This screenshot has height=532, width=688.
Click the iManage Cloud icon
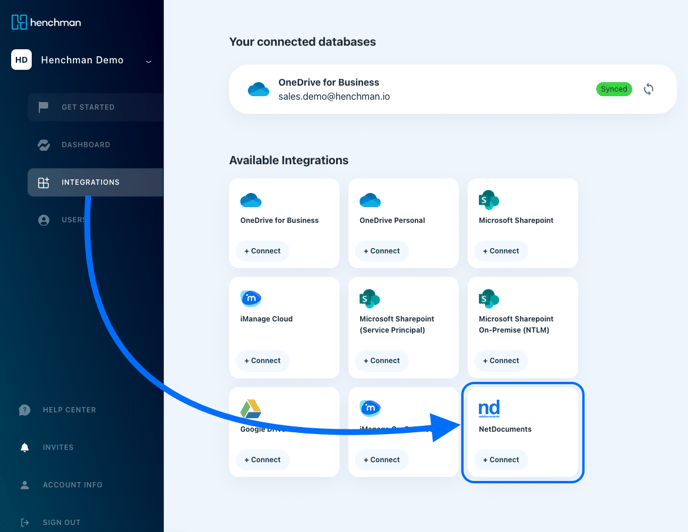251,298
